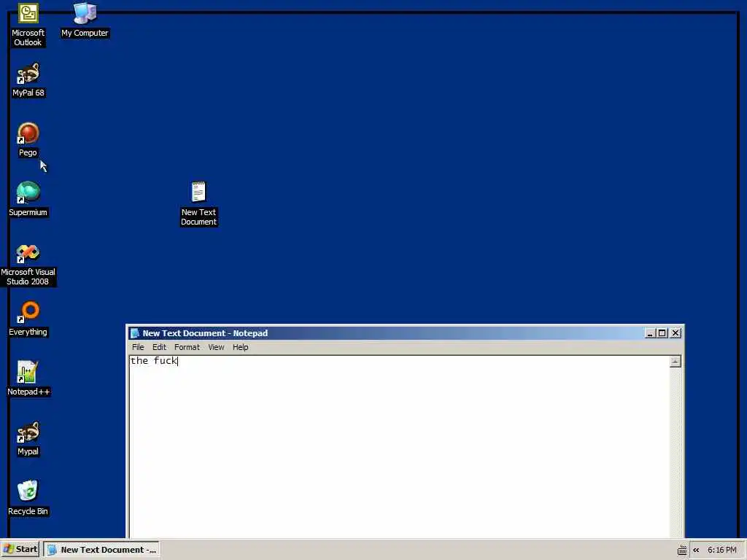Select the Notepad++ desktop shortcut
Image resolution: width=747 pixels, height=560 pixels.
coord(28,378)
